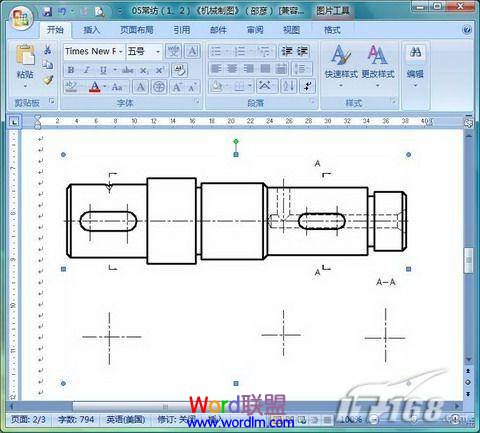This screenshot has height=433, width=480.
Task: Click the green rotation handle of the picture
Action: pos(236,142)
